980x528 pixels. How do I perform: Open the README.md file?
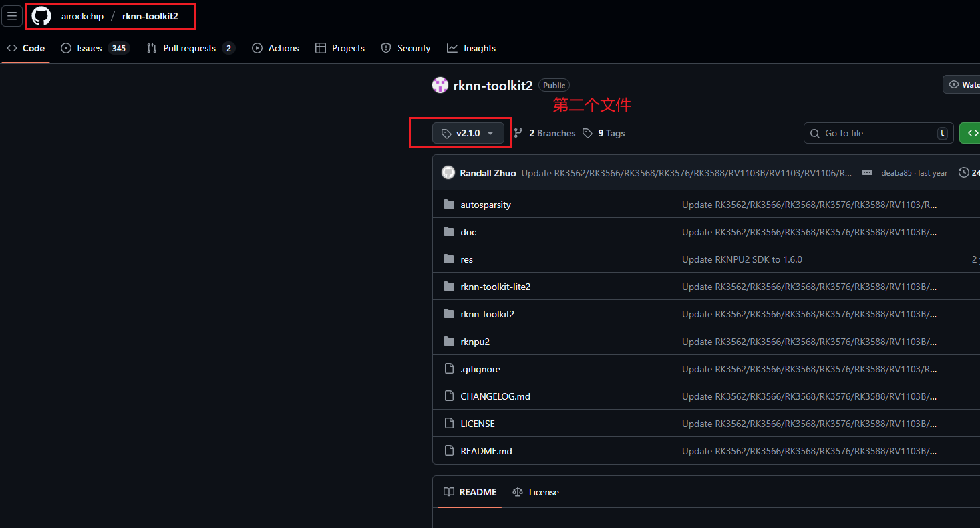click(486, 451)
